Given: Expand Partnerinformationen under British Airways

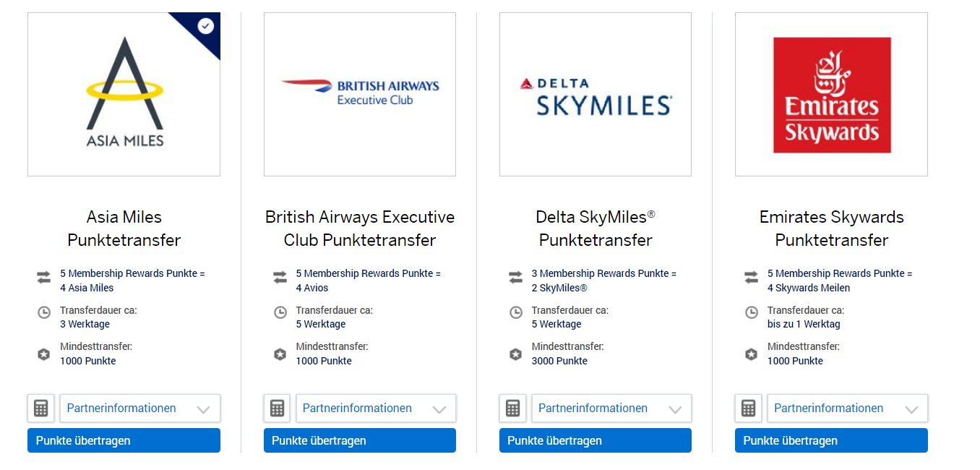Looking at the screenshot, I should click(375, 408).
